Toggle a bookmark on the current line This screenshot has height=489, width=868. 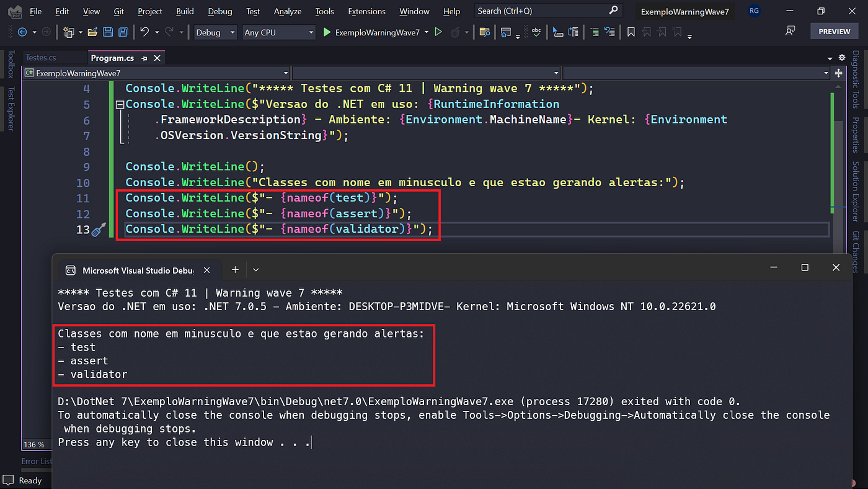click(631, 32)
